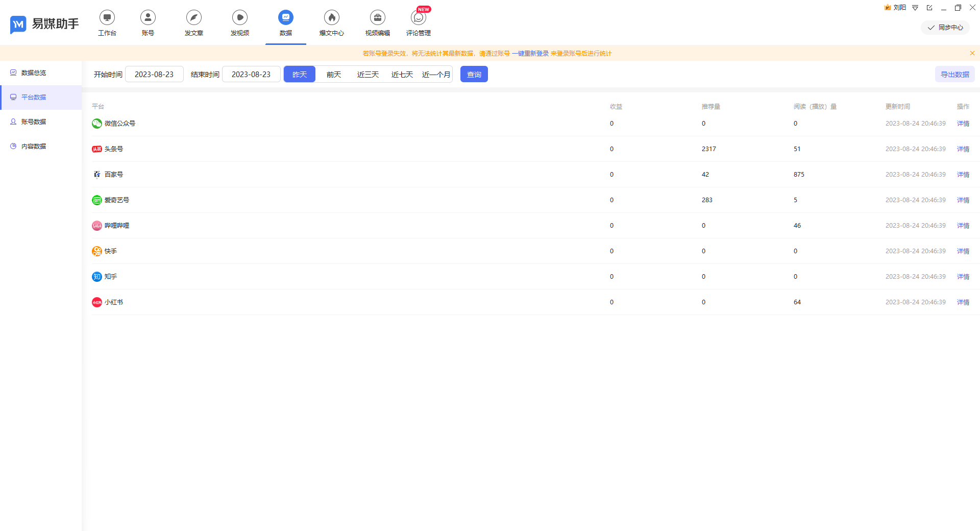Enable the 近一个月 date range
This screenshot has width=980, height=531.
tap(435, 74)
